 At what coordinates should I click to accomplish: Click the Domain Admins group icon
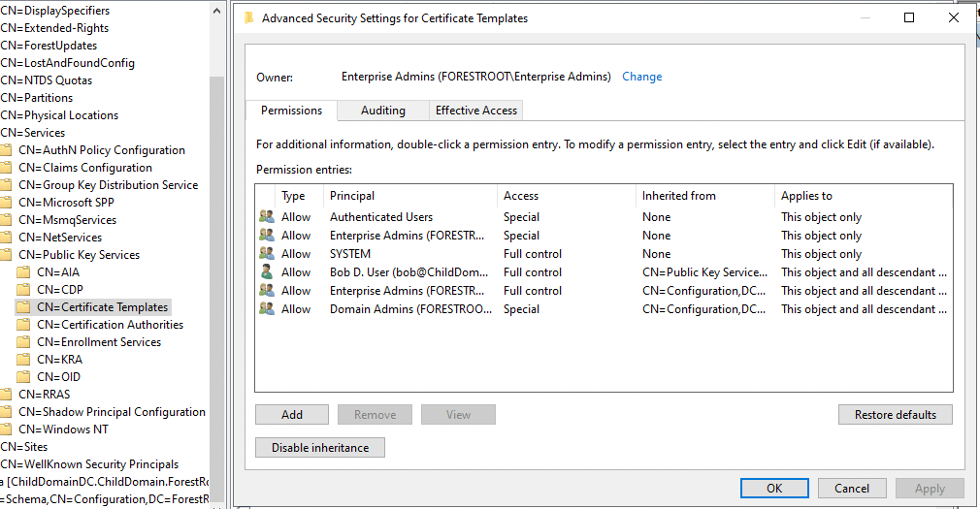point(267,309)
